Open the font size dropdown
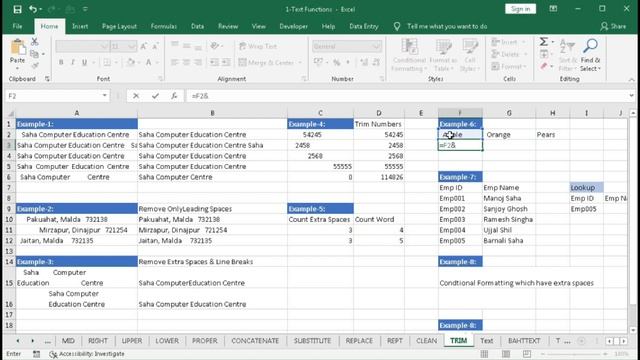The width and height of the screenshot is (640, 360). coord(131,47)
